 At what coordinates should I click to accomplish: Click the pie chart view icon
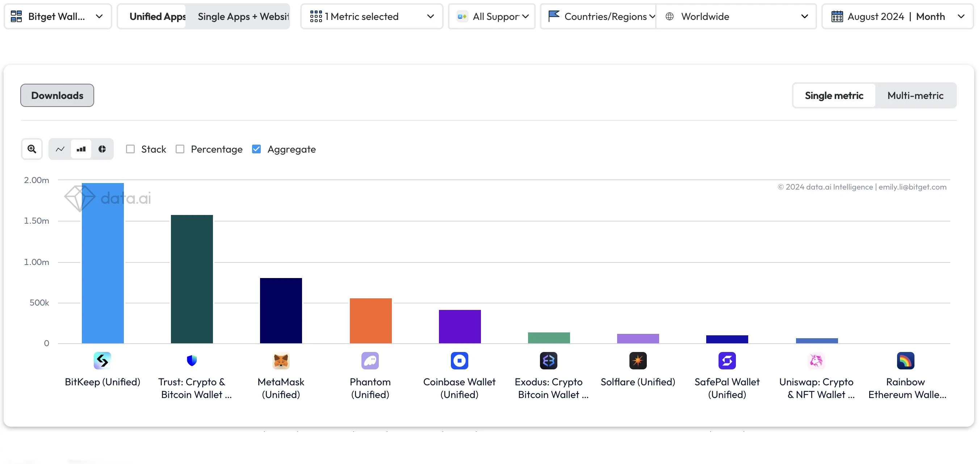[x=102, y=149]
